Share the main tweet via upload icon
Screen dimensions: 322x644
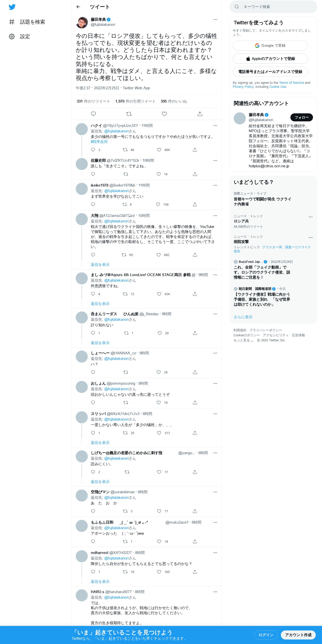tap(200, 114)
